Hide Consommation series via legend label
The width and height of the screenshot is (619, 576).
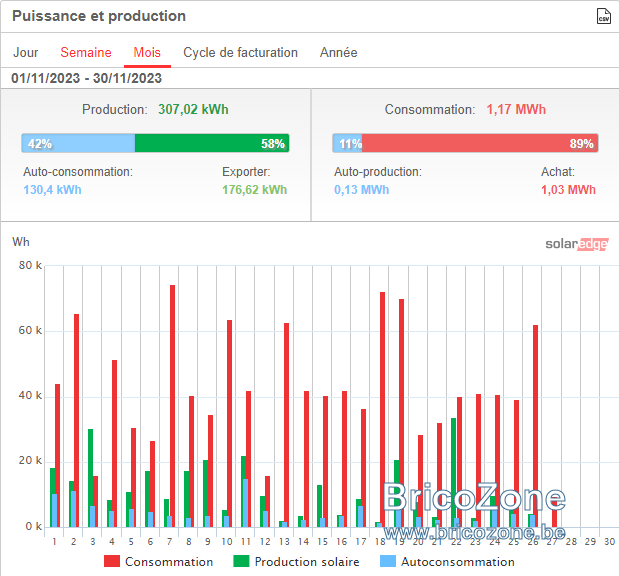[169, 562]
